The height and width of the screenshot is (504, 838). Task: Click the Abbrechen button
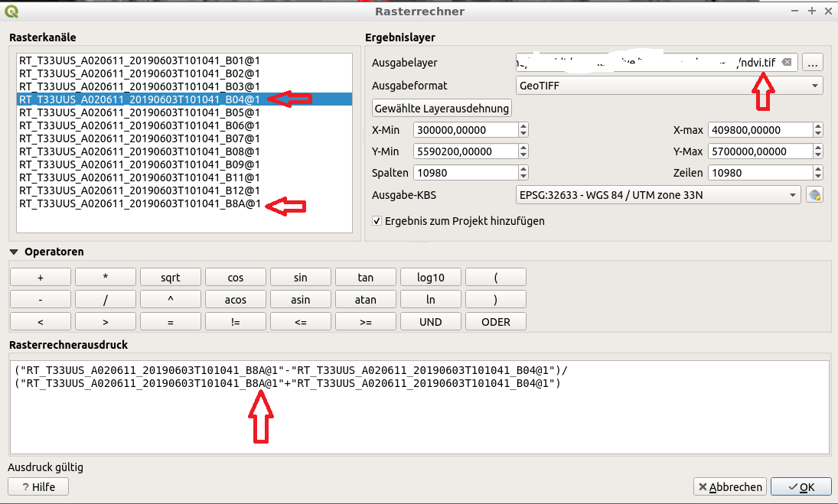pos(729,486)
